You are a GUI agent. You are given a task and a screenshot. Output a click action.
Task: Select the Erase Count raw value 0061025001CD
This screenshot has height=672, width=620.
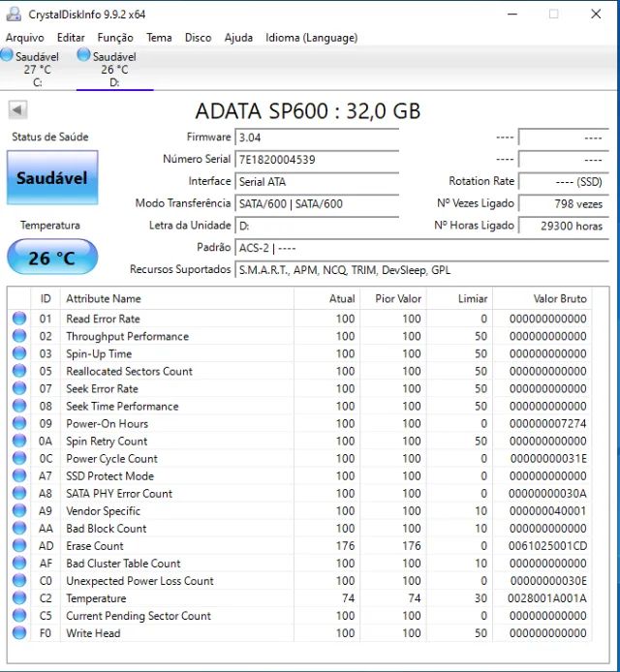(x=547, y=546)
